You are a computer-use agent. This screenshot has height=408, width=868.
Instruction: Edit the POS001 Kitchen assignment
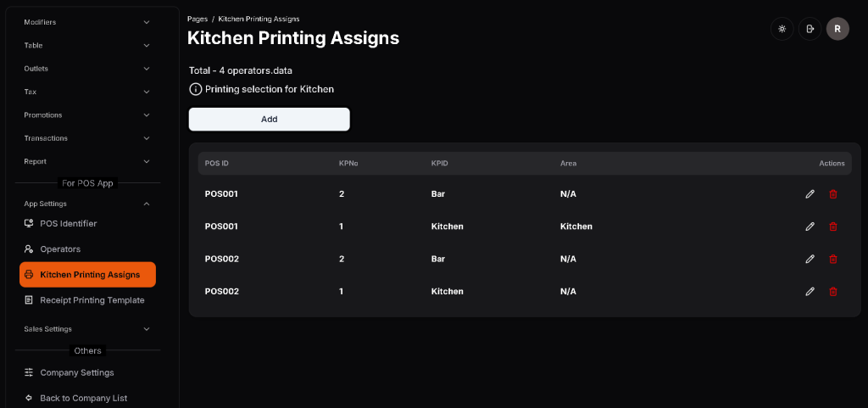[x=810, y=226]
